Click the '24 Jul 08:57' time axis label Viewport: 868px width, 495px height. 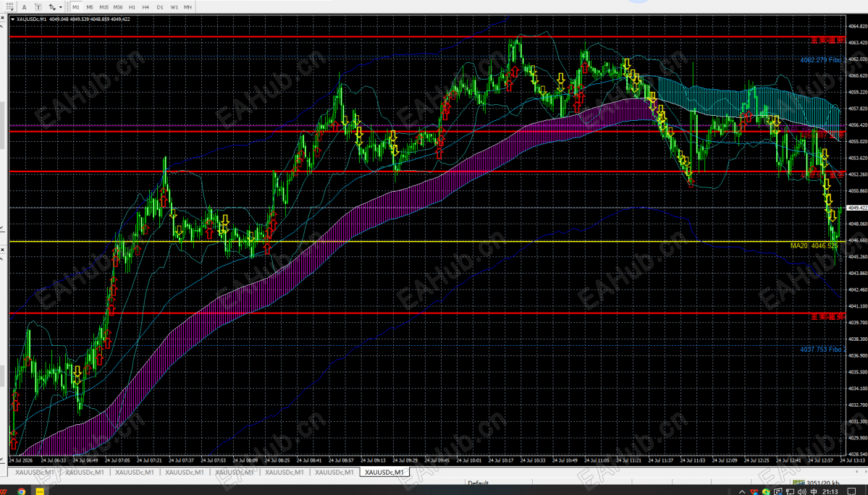[x=341, y=460]
